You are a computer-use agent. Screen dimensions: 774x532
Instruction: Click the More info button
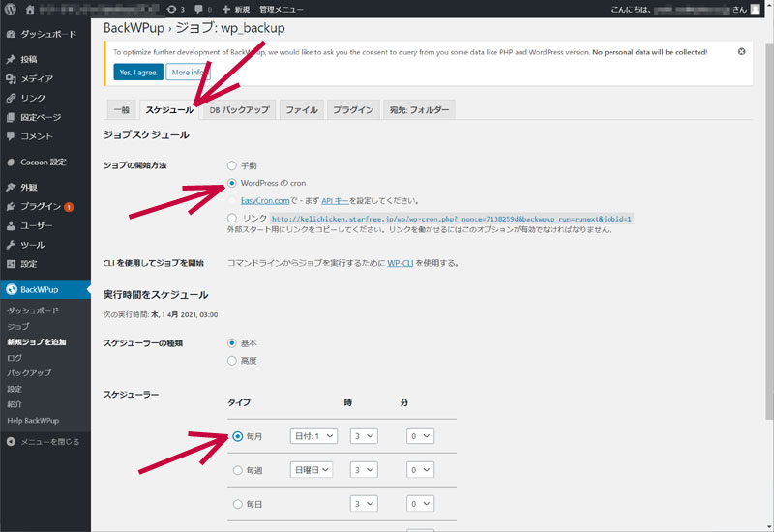pyautogui.click(x=188, y=72)
